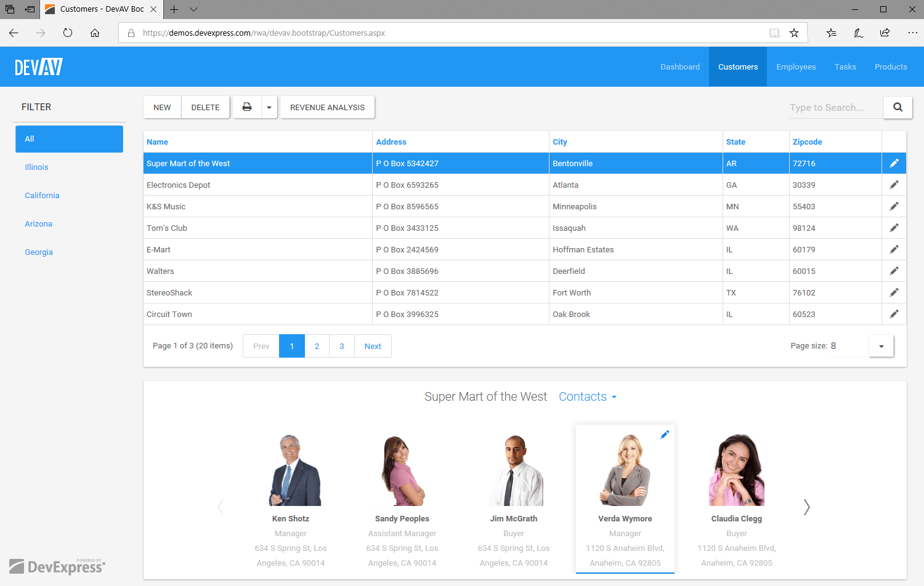The image size is (924, 586).
Task: Click the NEW button
Action: [x=162, y=107]
